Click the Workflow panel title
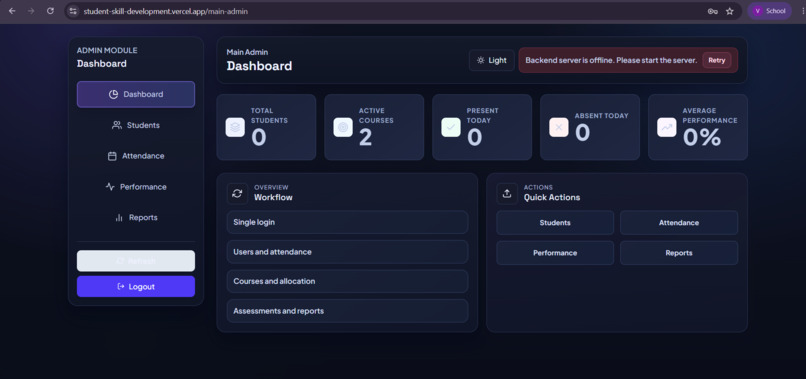 tap(273, 197)
